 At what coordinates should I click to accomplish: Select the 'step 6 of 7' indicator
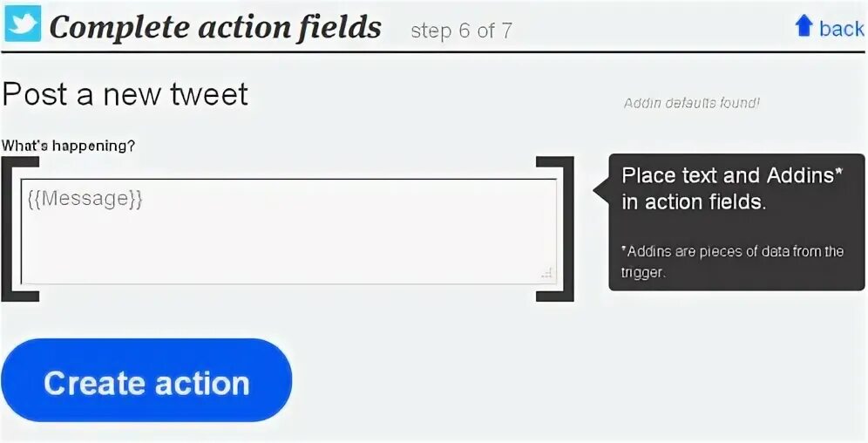[461, 31]
